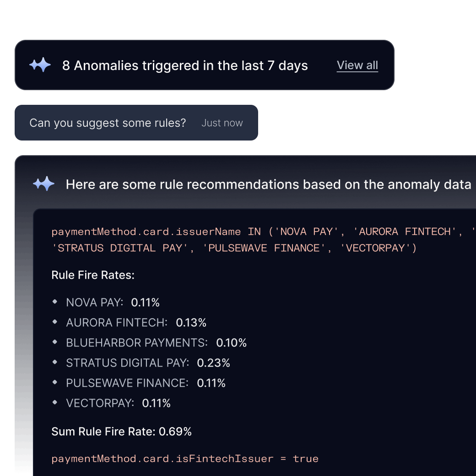Click the sparkle icon beside rule recommendations message

click(44, 184)
